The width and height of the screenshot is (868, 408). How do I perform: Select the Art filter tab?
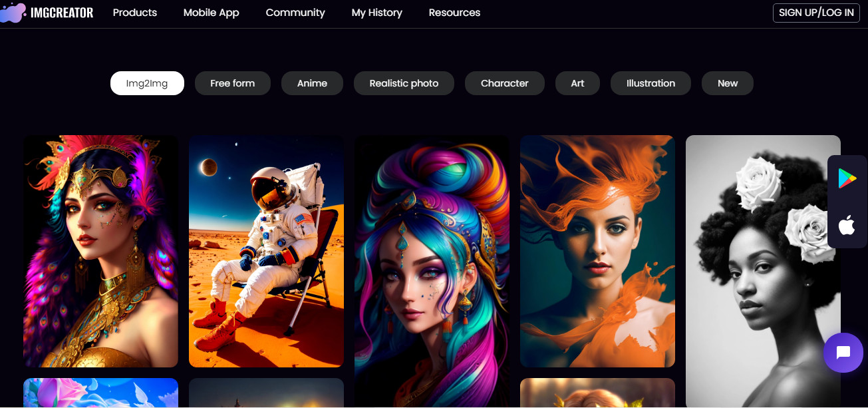(x=577, y=83)
